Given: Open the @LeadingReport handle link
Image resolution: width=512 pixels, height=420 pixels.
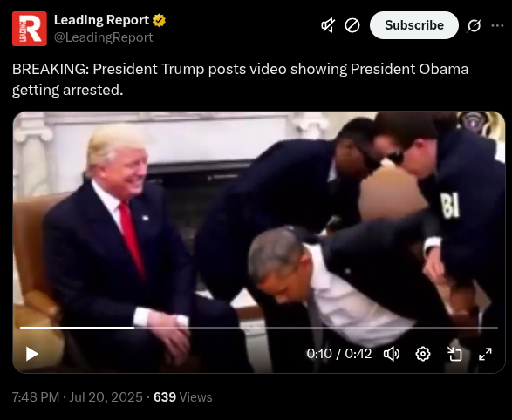Looking at the screenshot, I should [x=103, y=37].
